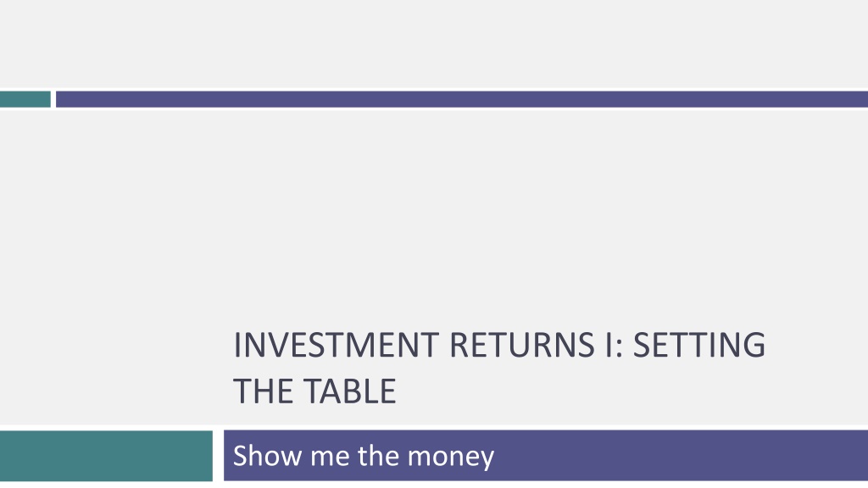Click the Roman numeral 'I:' in title

(x=614, y=345)
